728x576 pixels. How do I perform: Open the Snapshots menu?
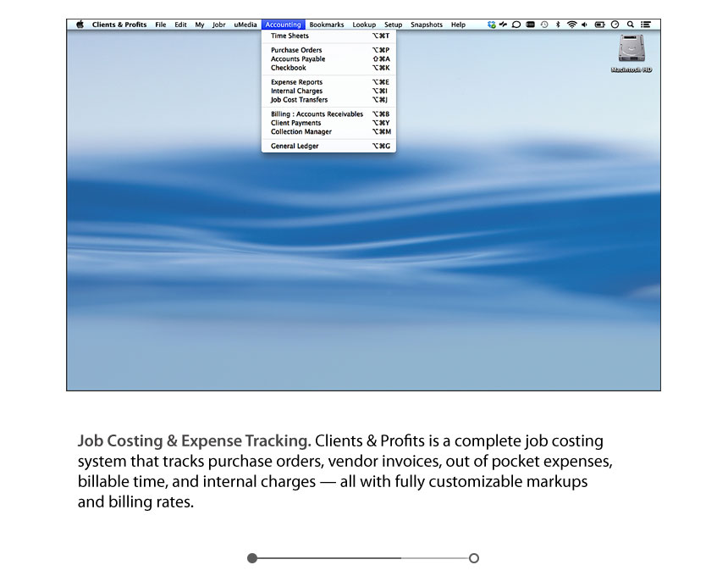(426, 25)
